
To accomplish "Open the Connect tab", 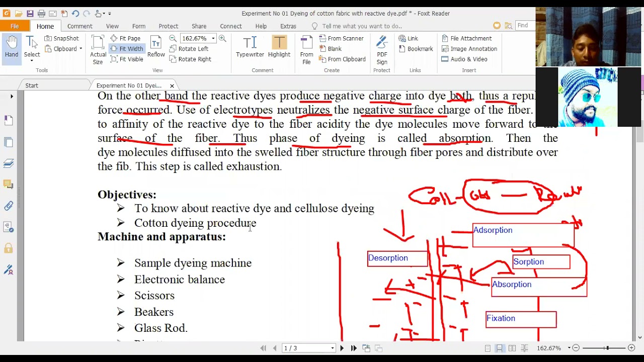I will [231, 26].
